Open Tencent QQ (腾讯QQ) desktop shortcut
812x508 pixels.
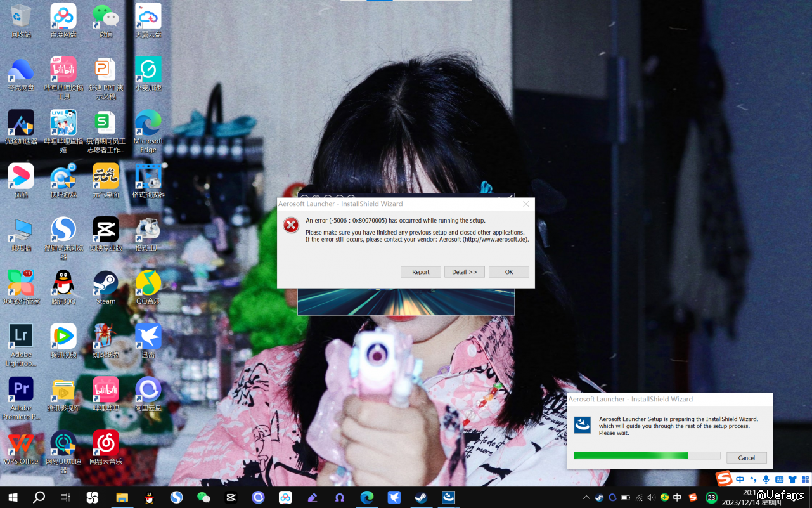63,287
